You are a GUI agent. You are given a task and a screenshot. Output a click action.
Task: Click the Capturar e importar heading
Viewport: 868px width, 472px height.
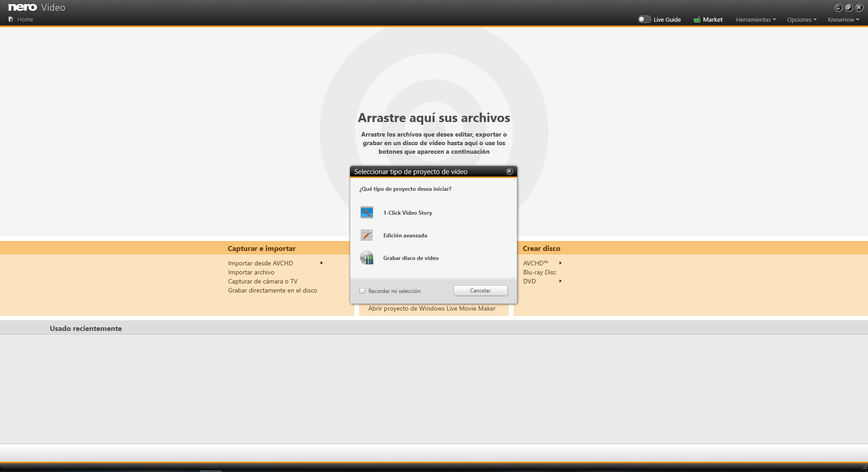pos(262,248)
